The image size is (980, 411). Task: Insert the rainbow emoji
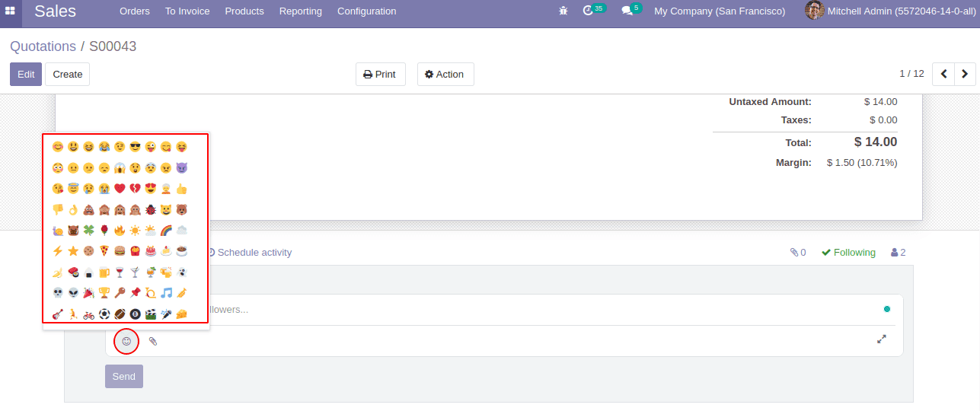pos(166,230)
